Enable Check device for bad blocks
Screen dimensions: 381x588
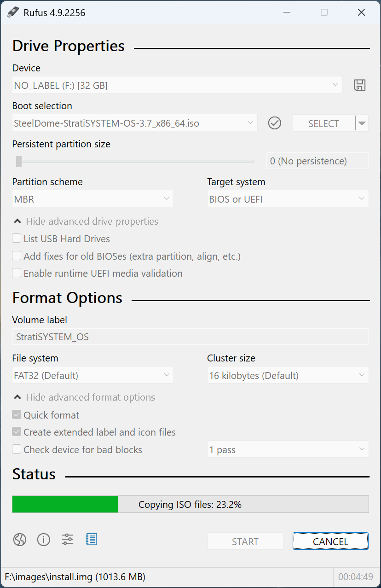point(17,449)
